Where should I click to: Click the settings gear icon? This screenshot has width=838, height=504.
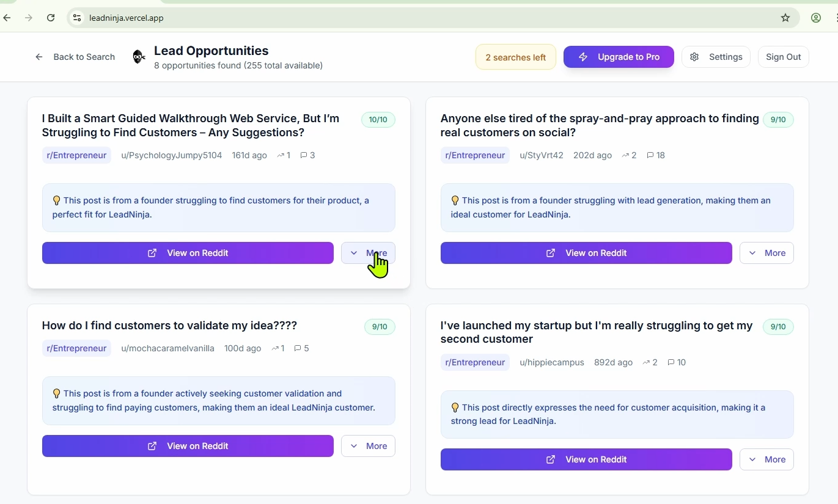[x=694, y=57]
